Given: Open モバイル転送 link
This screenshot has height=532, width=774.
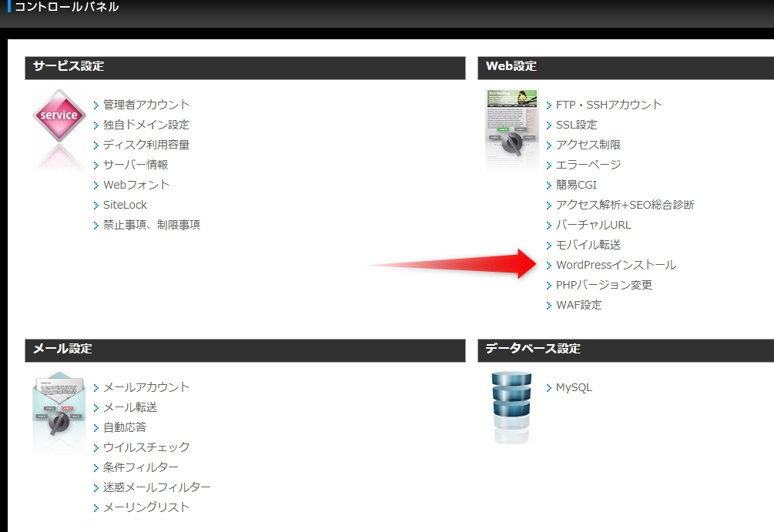Looking at the screenshot, I should click(588, 245).
